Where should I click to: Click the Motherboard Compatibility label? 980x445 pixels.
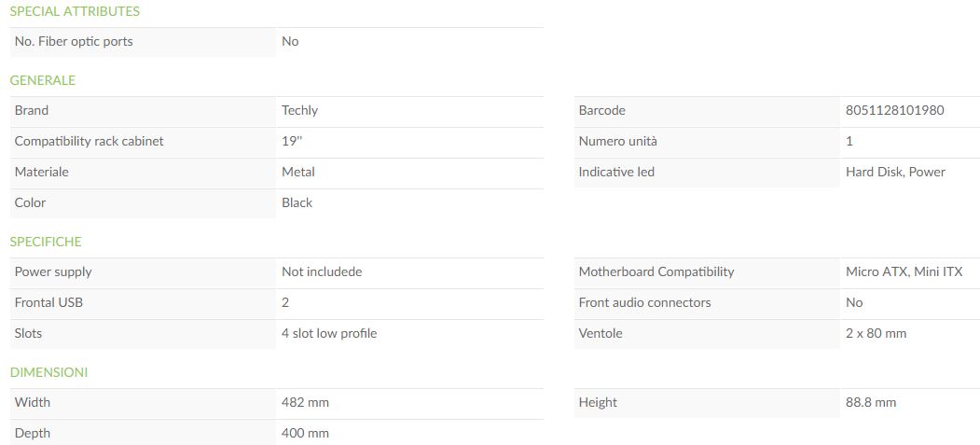click(x=656, y=271)
